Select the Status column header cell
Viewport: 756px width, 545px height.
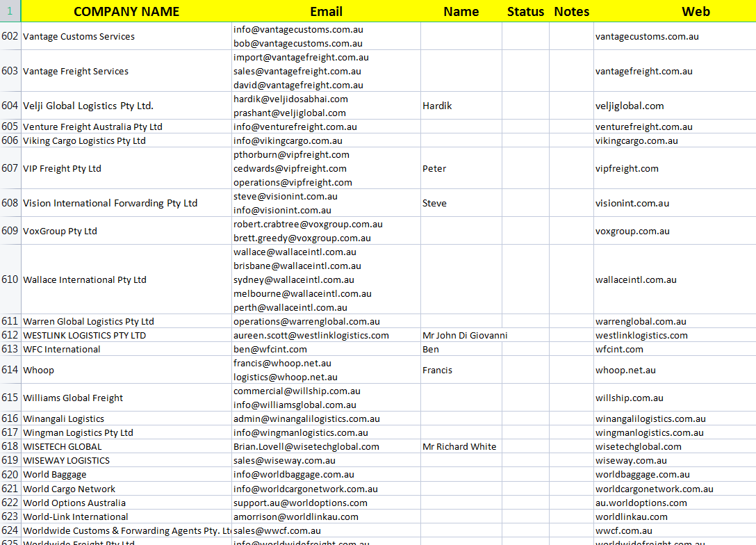(525, 11)
